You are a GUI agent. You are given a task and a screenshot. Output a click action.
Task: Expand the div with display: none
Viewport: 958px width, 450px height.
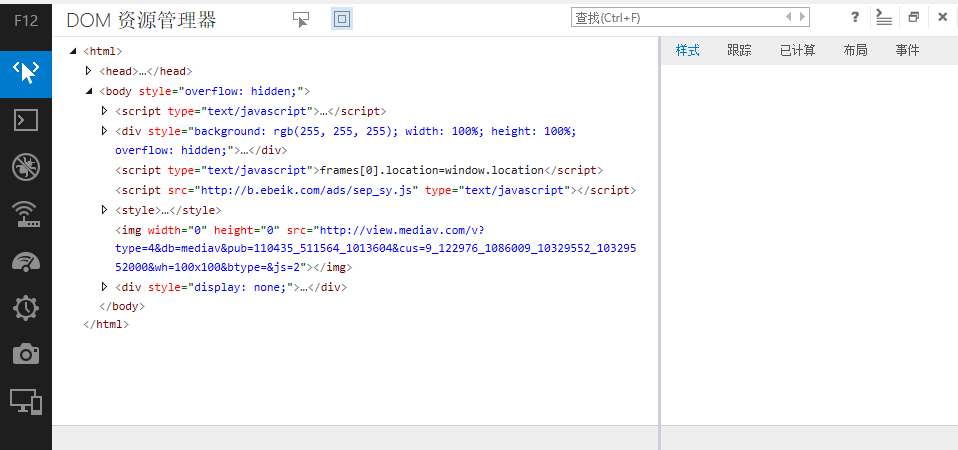(x=105, y=287)
